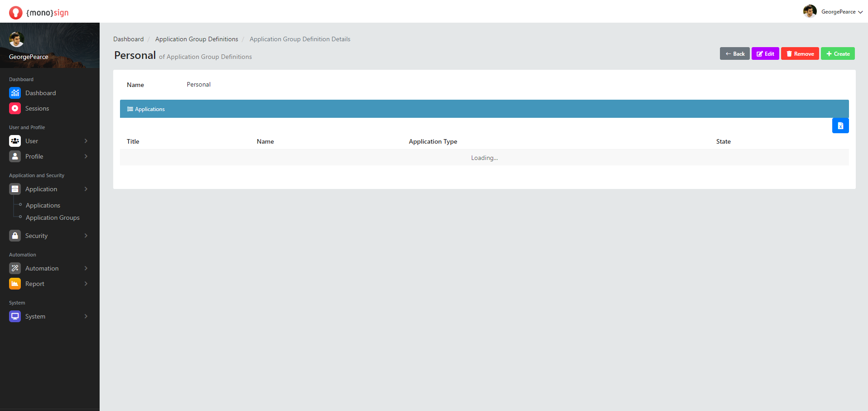868x411 pixels.
Task: Click the purple Edit button
Action: click(765, 53)
